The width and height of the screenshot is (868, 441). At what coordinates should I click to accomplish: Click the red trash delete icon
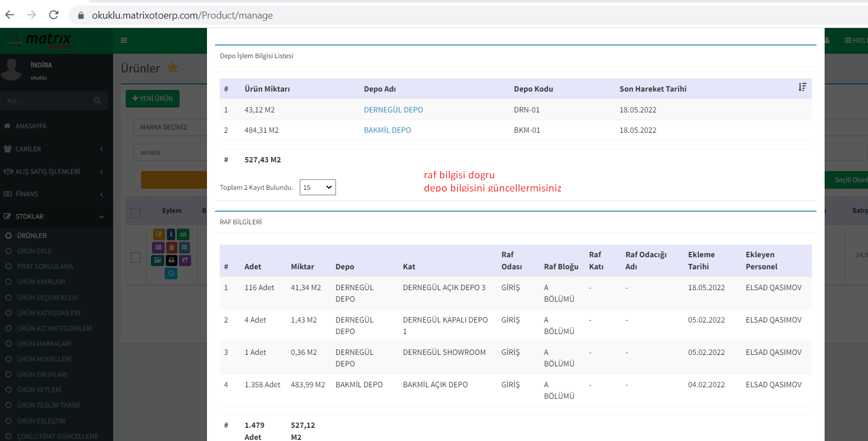tap(172, 247)
